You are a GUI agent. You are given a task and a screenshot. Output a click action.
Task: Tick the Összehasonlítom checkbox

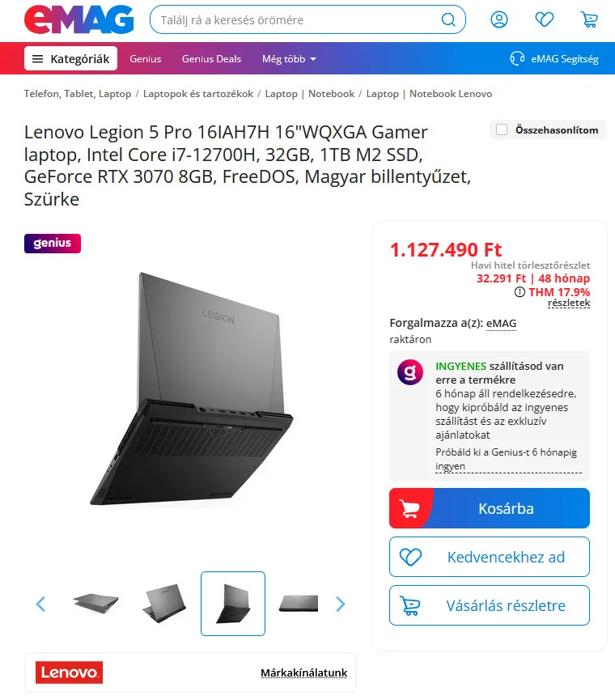coord(502,130)
